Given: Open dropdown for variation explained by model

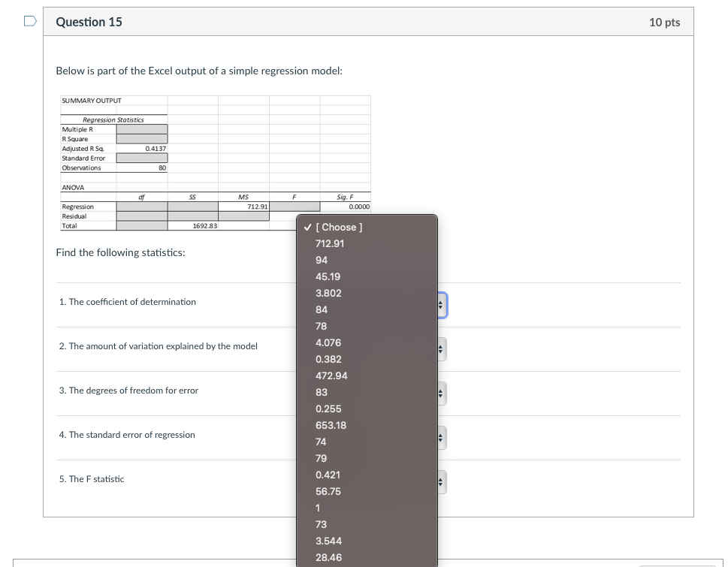Looking at the screenshot, I should pyautogui.click(x=442, y=349).
